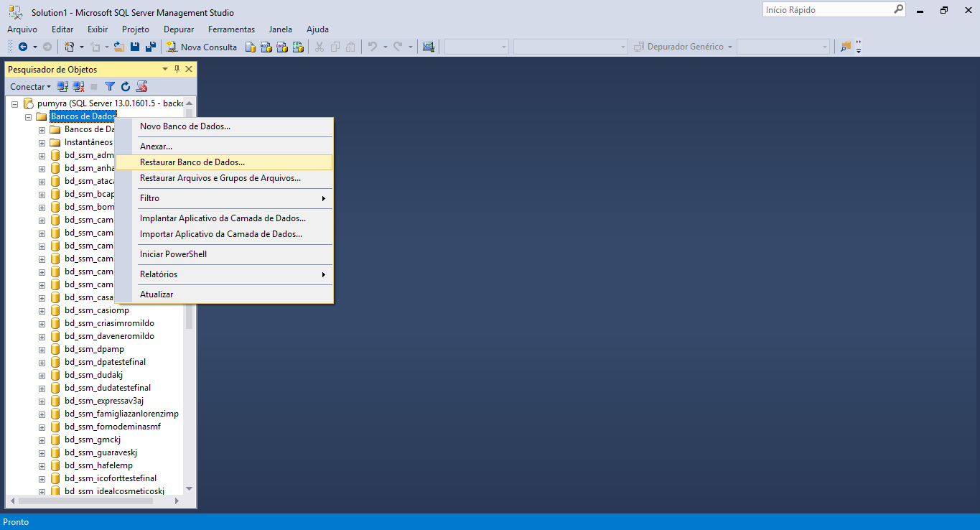Open the Projeto menu
This screenshot has height=530, width=980.
pyautogui.click(x=136, y=29)
